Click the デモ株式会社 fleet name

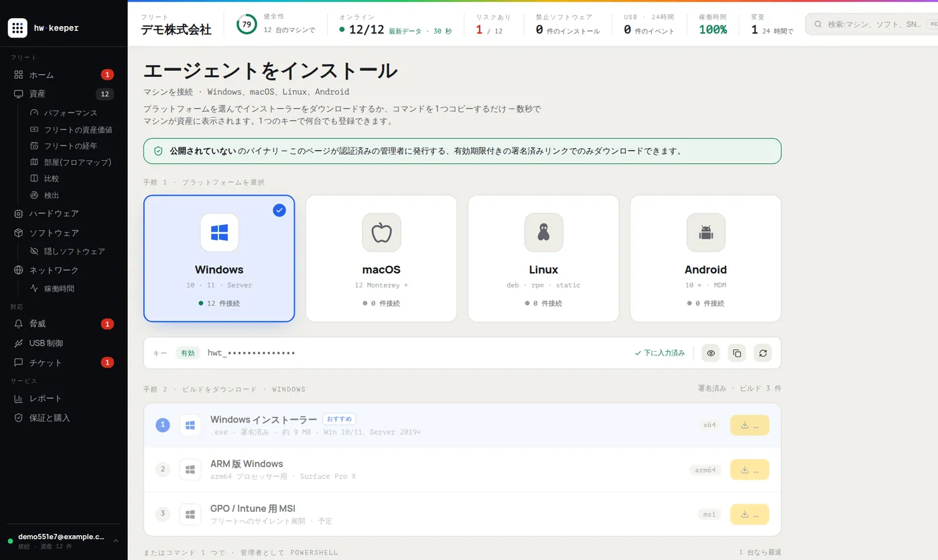tap(176, 29)
